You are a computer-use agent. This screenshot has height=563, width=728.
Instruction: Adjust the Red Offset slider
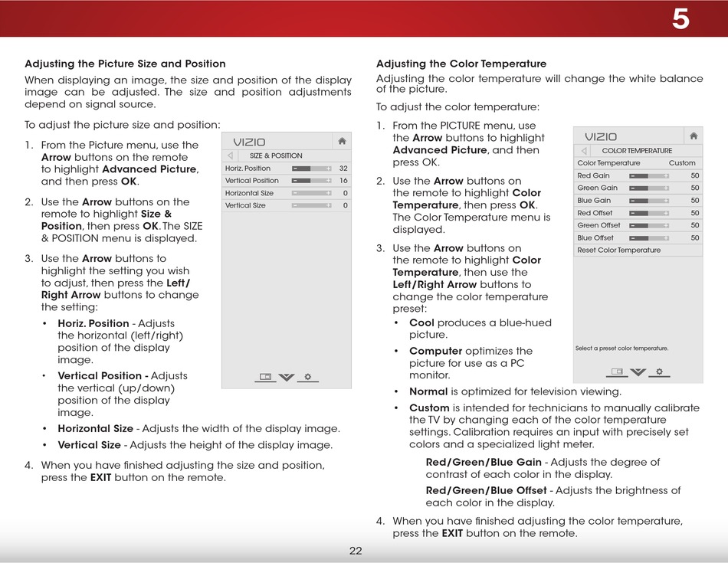tap(649, 213)
